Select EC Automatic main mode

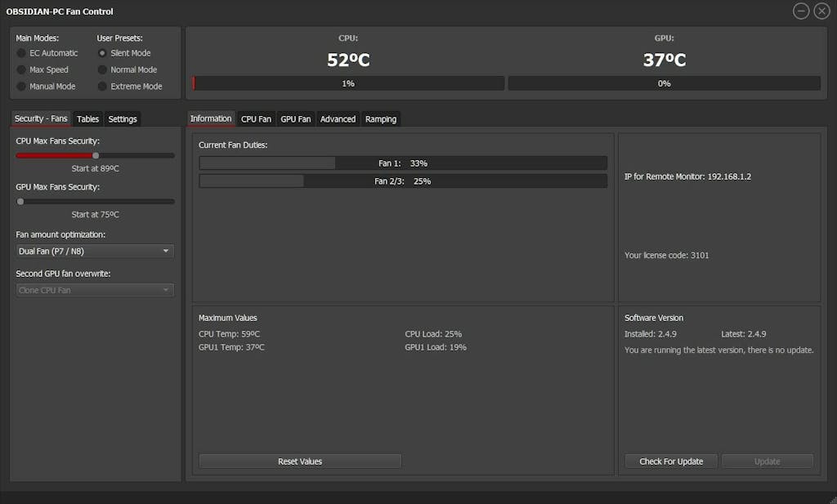coord(21,53)
